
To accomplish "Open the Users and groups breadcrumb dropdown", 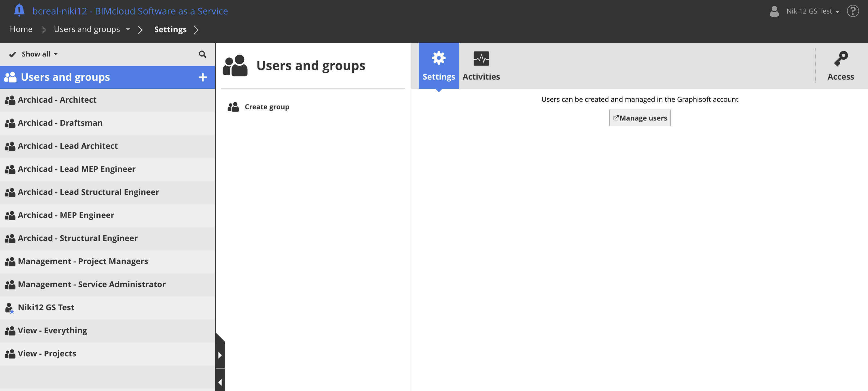I will click(x=128, y=29).
